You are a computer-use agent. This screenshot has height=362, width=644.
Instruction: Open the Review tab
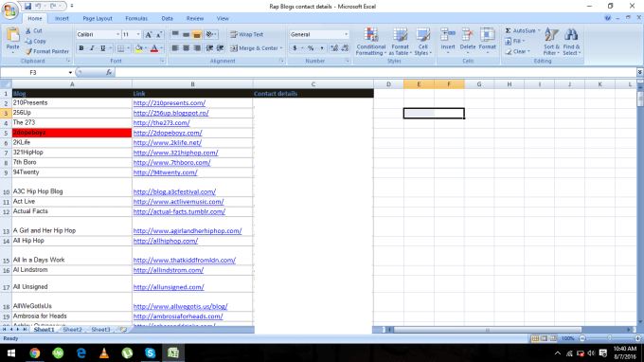[195, 19]
